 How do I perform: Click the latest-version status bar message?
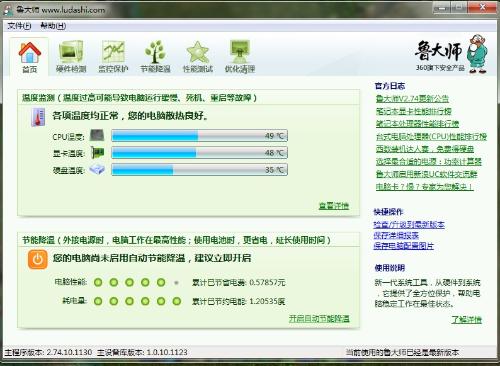point(402,352)
